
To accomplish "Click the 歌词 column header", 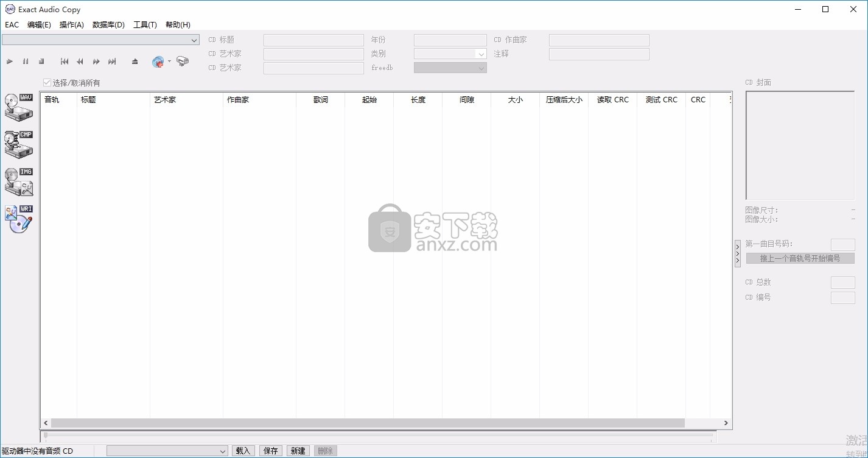I will pos(321,100).
